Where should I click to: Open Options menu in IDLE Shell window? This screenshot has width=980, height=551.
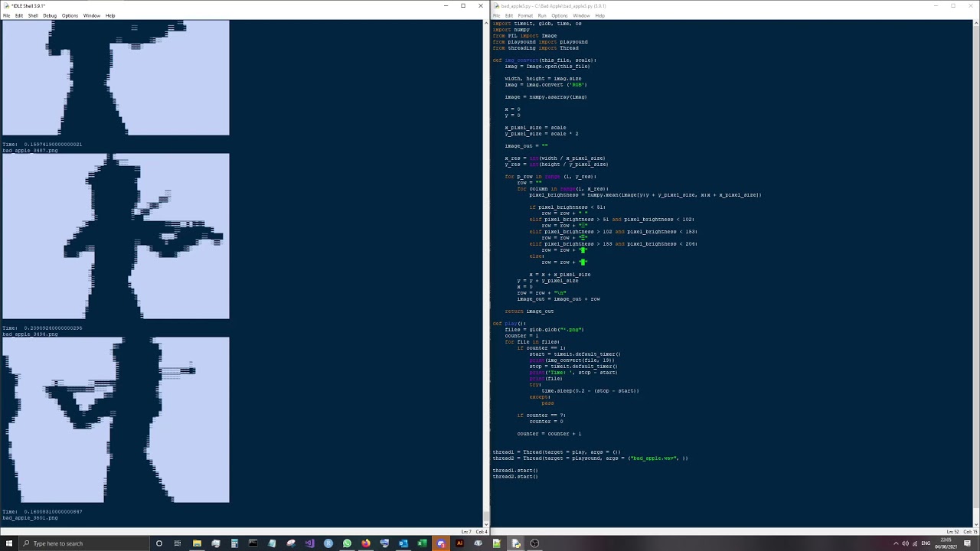70,15
